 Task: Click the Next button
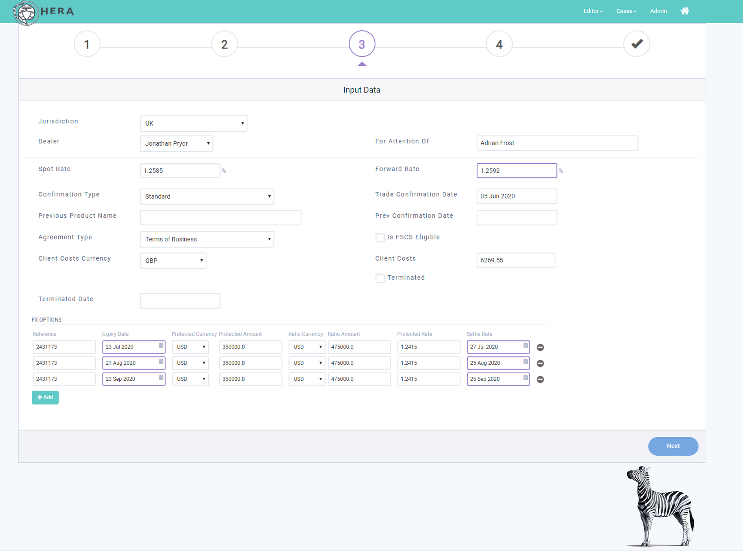(x=673, y=446)
